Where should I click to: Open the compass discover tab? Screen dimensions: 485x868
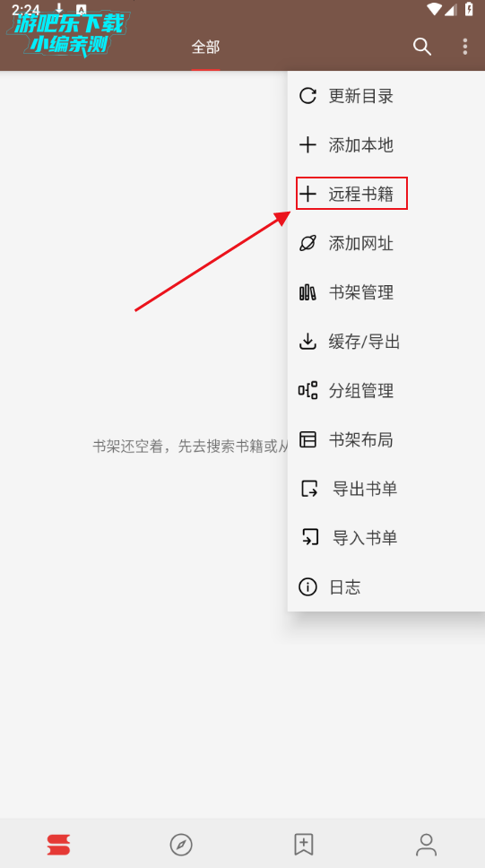(x=181, y=845)
